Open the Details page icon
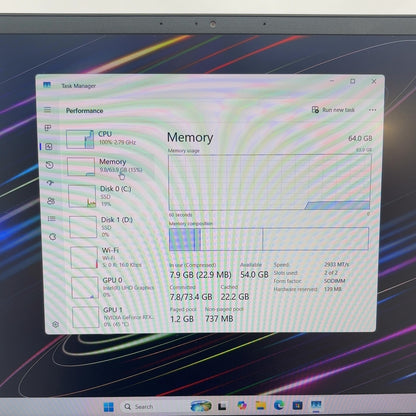Image resolution: width=416 pixels, height=416 pixels. 52,219
